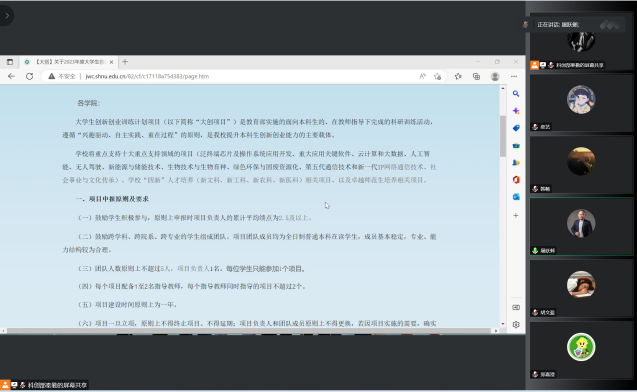Click the browser back arrow
Image resolution: width=637 pixels, height=392 pixels.
click(x=11, y=76)
